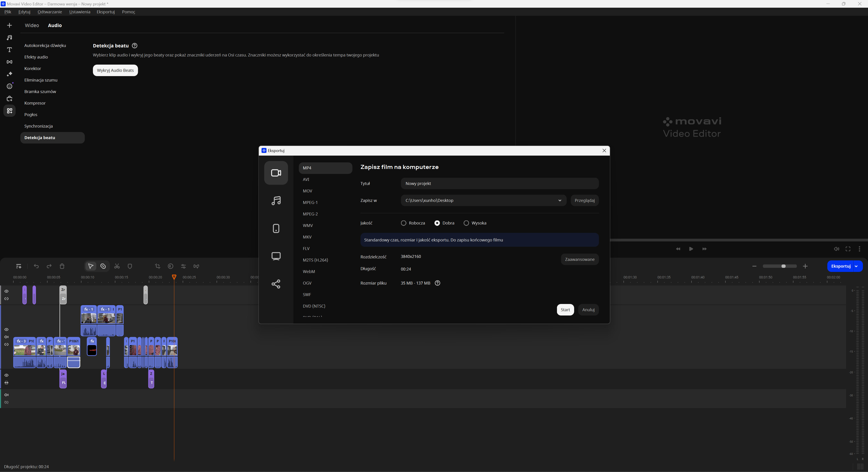Open the share online export icon
Image resolution: width=868 pixels, height=472 pixels.
click(276, 284)
